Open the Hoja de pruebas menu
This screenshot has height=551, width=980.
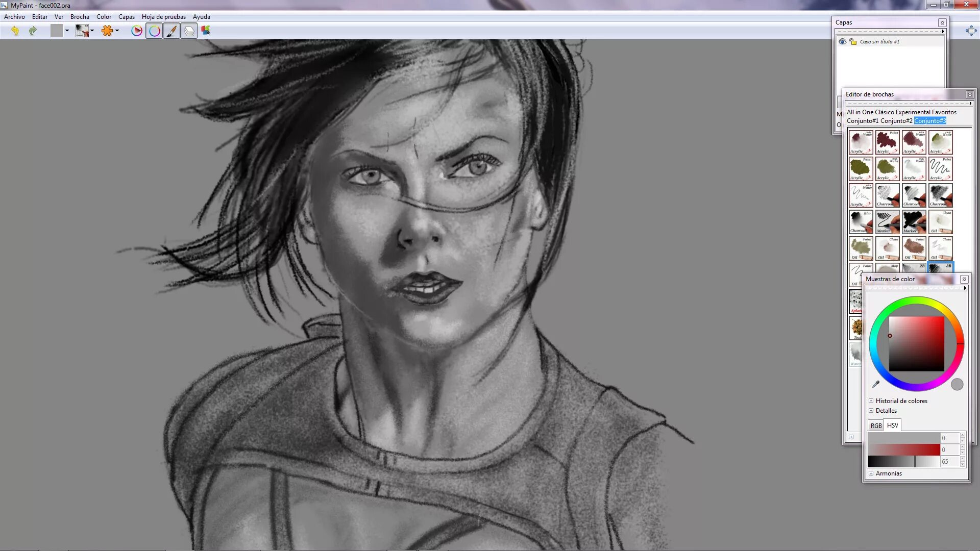point(164,17)
